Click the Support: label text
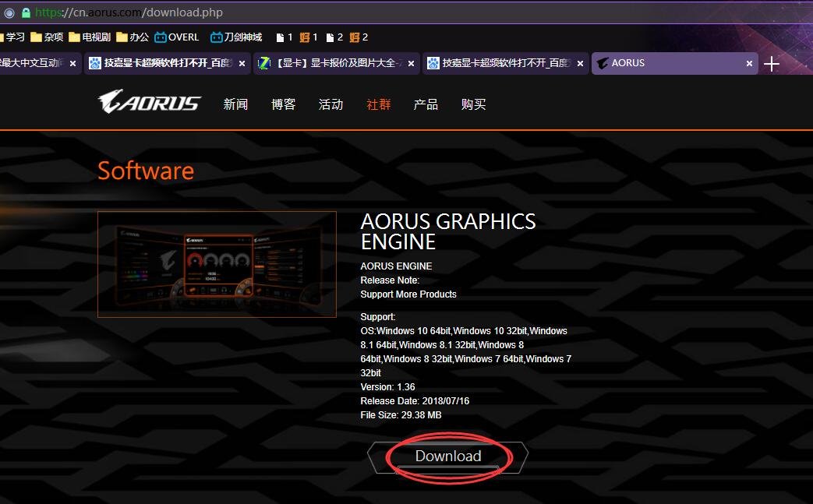Viewport: 813px width, 504px height. [378, 317]
